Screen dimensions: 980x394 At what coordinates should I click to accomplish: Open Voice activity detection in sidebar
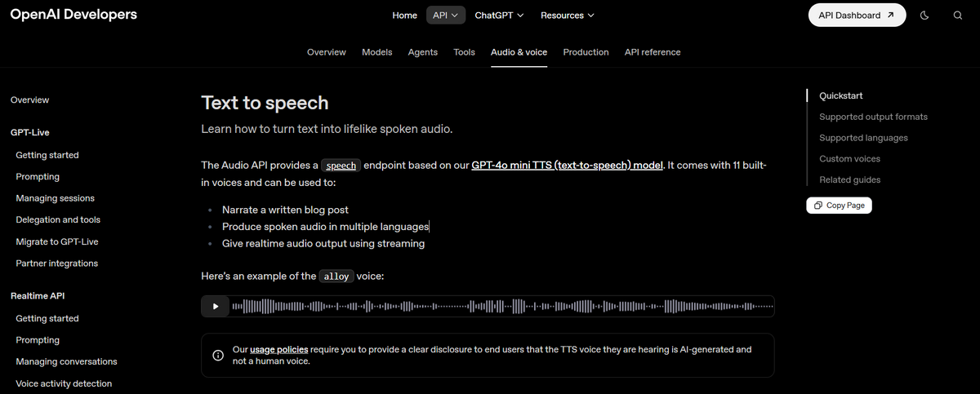coord(64,383)
